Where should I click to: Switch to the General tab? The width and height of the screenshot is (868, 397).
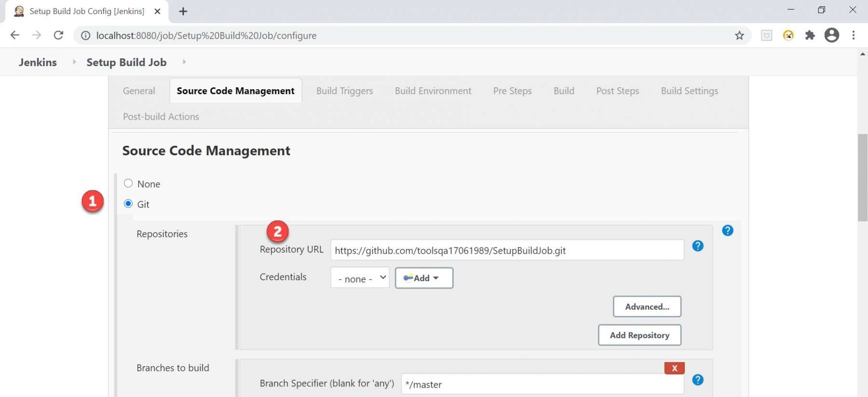[x=139, y=91]
